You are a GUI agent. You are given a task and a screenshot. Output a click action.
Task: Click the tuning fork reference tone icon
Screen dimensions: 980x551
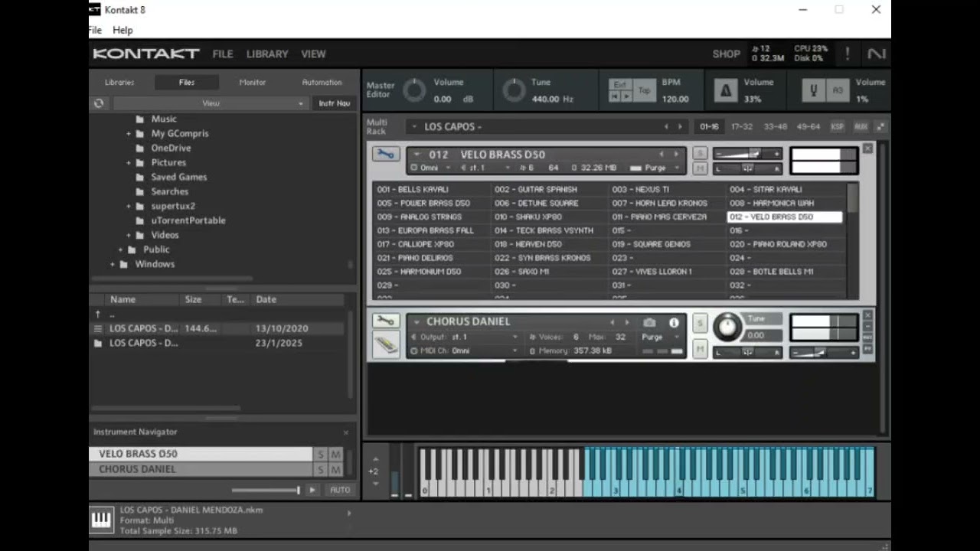(x=814, y=90)
